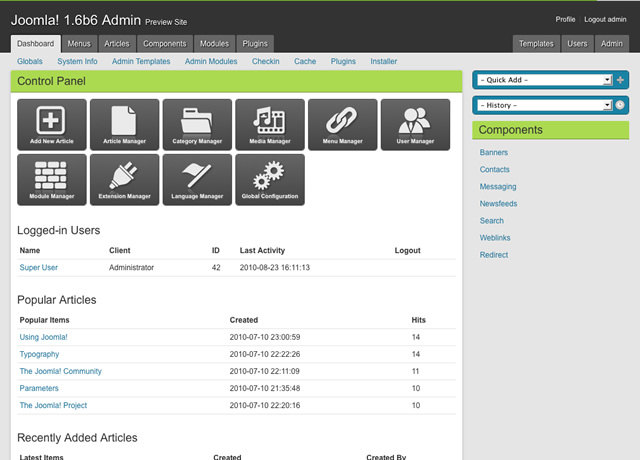The width and height of the screenshot is (640, 460).
Task: Open the Admin Templates link
Action: point(141,61)
